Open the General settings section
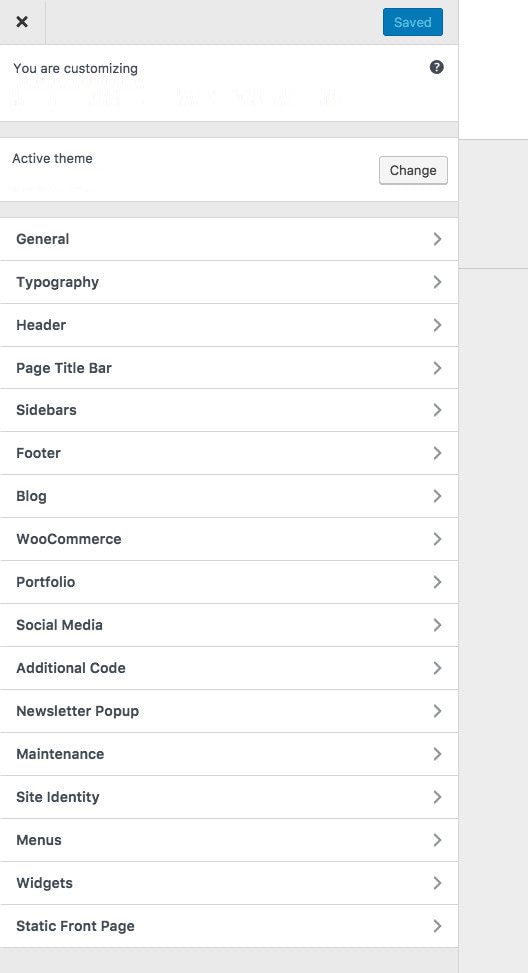The height and width of the screenshot is (973, 528). point(229,239)
